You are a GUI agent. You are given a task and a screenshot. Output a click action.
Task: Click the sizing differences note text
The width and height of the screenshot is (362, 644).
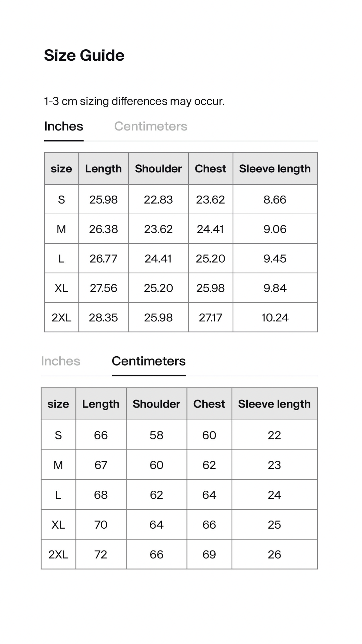(x=134, y=101)
